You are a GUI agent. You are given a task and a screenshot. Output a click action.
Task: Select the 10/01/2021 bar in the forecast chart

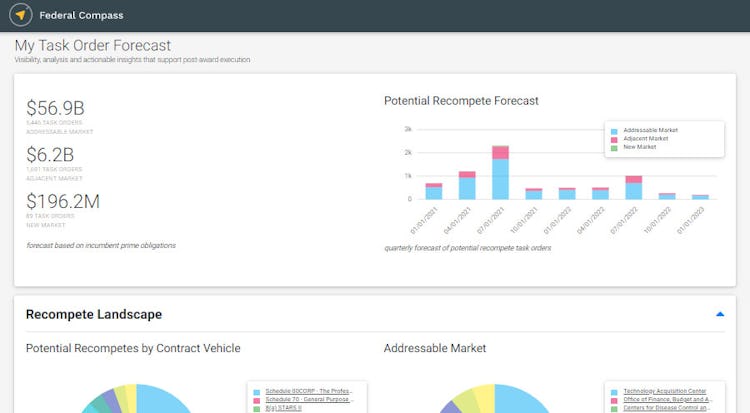(x=534, y=194)
